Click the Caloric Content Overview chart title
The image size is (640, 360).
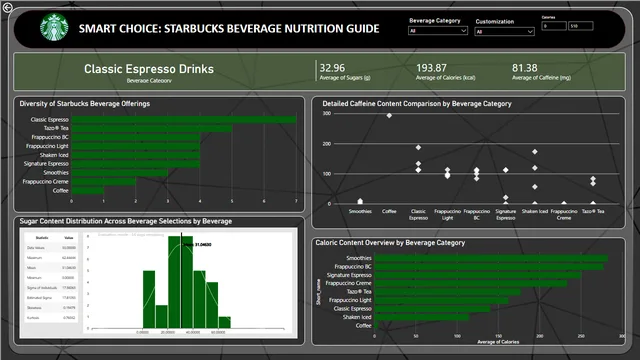(390, 243)
